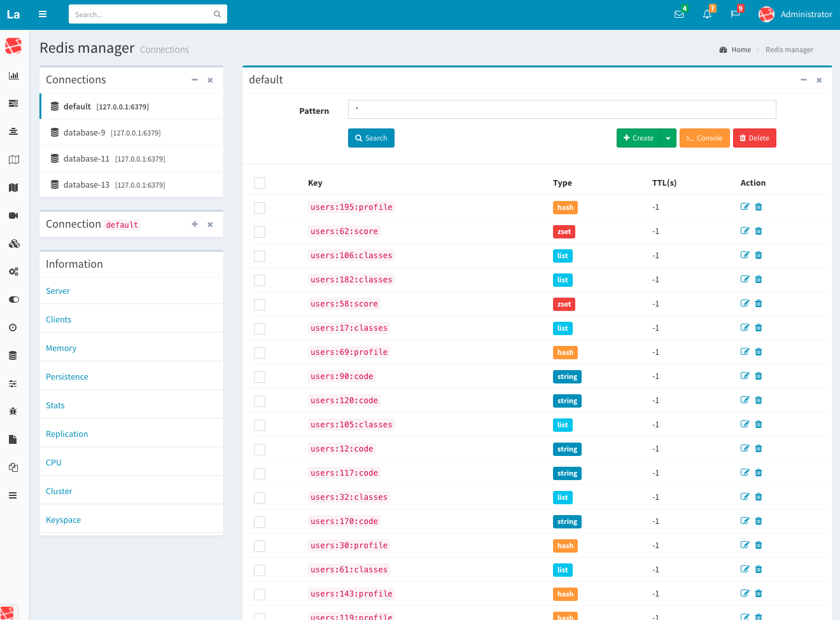This screenshot has width=840, height=620.
Task: Open the file document sidebar icon
Action: coord(13,439)
